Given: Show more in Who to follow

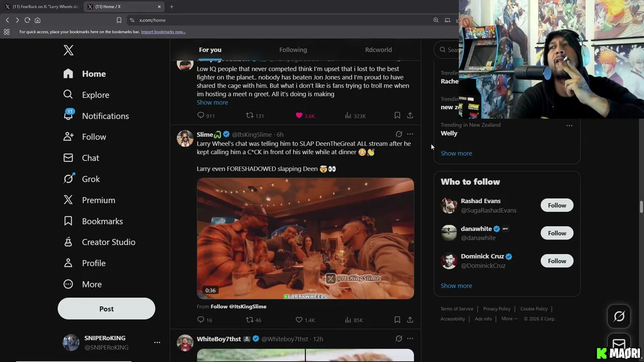Looking at the screenshot, I should click(456, 286).
